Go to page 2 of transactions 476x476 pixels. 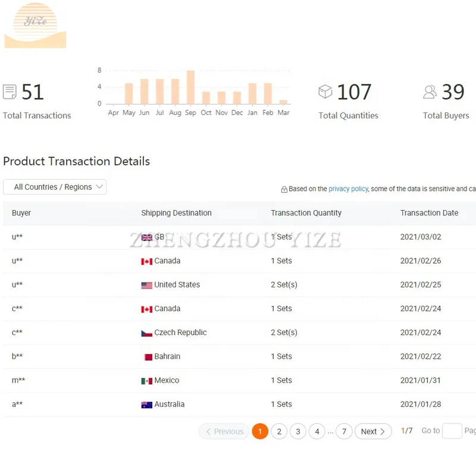point(279,431)
